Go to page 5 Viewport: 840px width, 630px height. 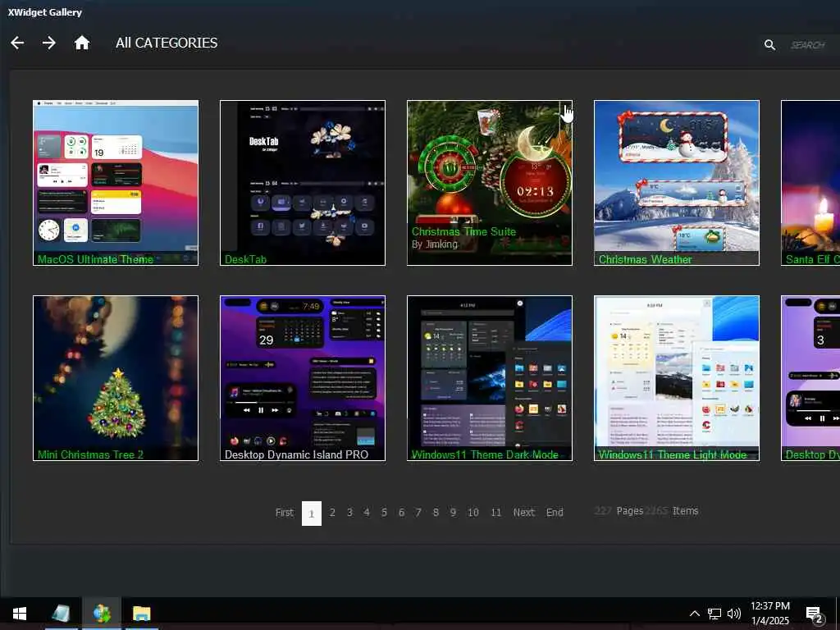tap(384, 513)
